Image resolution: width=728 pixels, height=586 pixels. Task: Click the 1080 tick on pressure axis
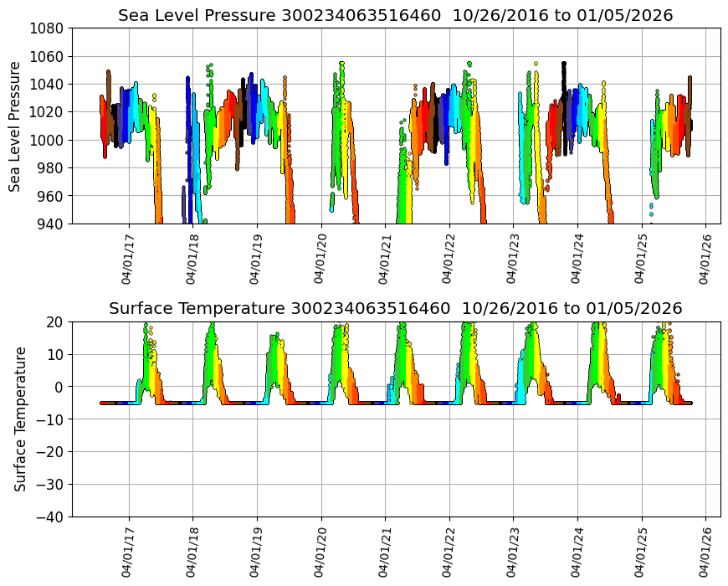pyautogui.click(x=49, y=28)
